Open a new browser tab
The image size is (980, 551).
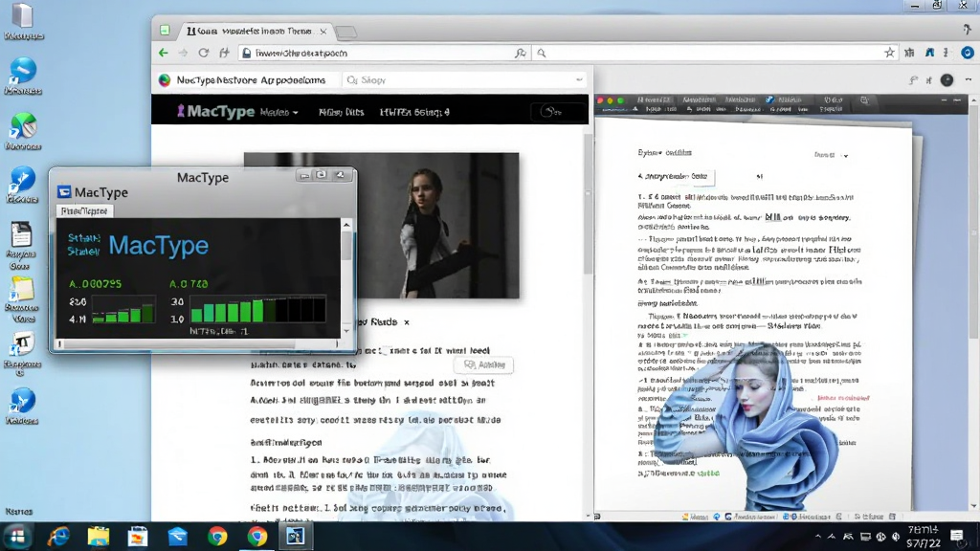345,32
